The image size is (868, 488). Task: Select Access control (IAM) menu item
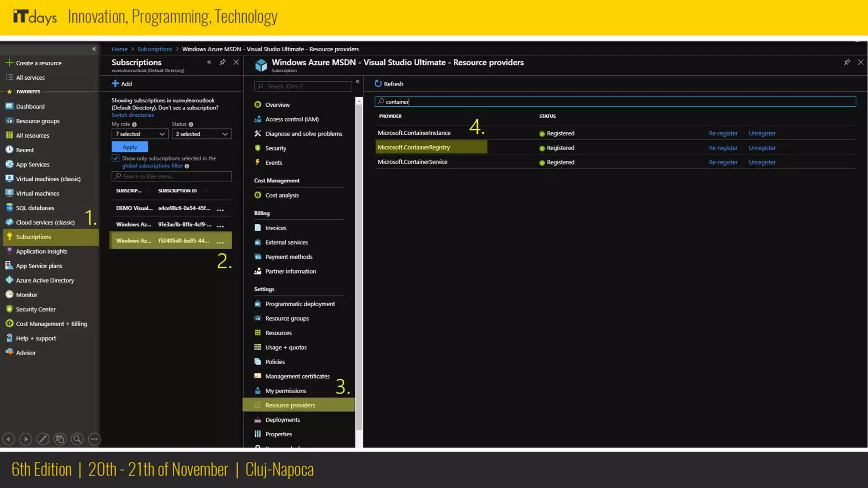292,119
